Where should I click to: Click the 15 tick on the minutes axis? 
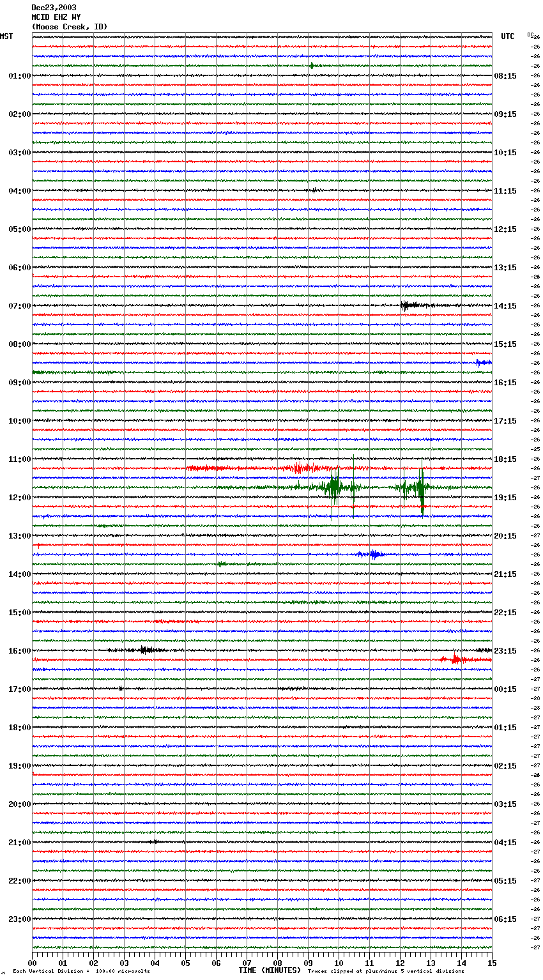[492, 963]
